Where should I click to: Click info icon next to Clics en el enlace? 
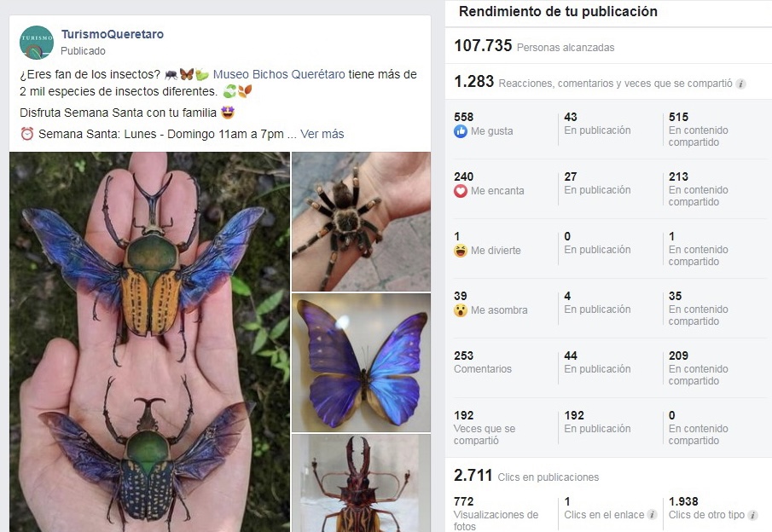[652, 514]
